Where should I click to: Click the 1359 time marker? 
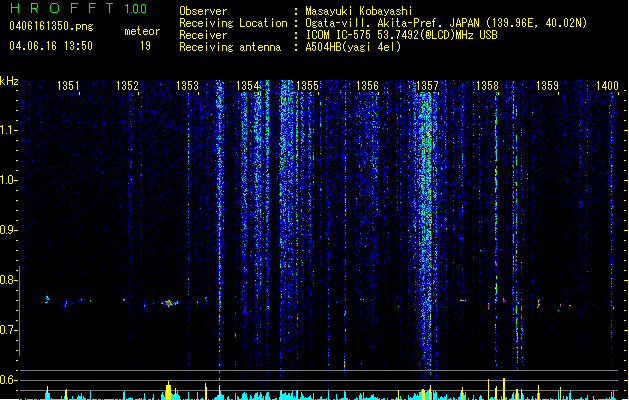(547, 86)
